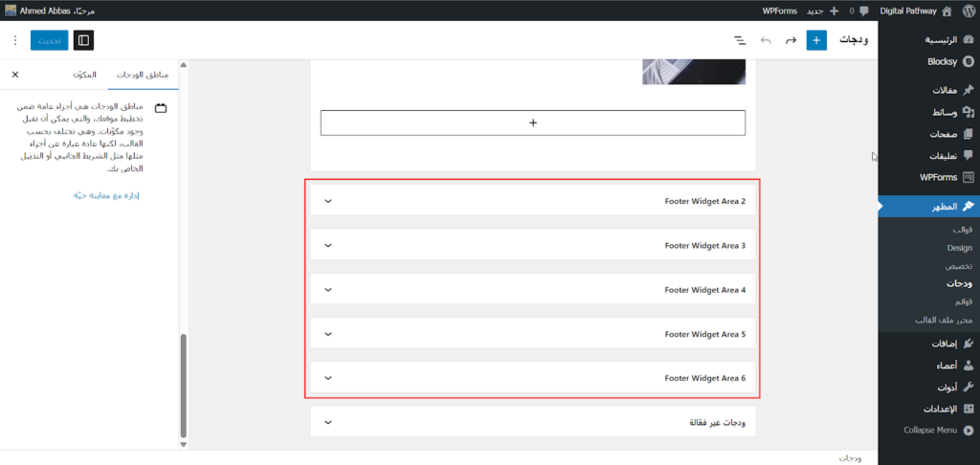Click the manage with live preview link
Screen dimensions: 980x465
pos(107,195)
